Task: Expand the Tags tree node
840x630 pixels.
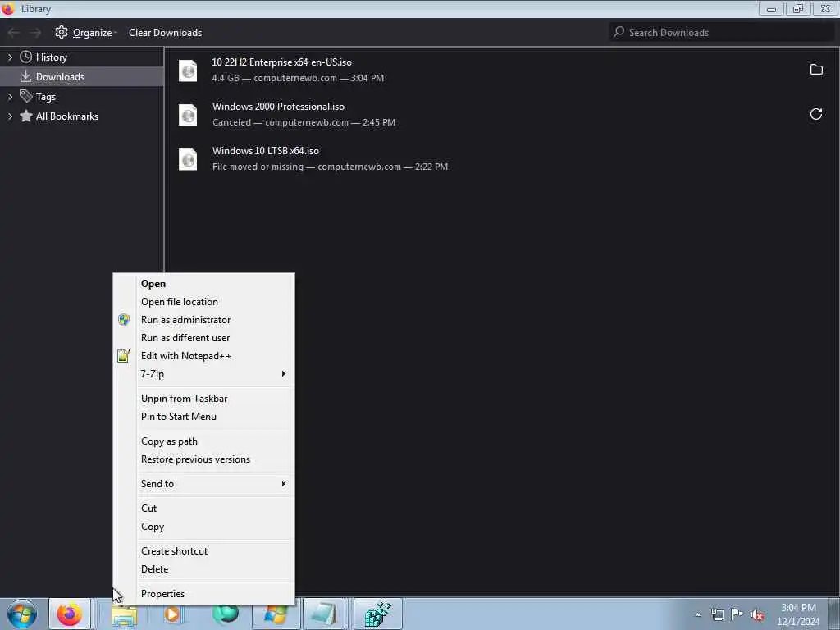Action: pyautogui.click(x=10, y=97)
